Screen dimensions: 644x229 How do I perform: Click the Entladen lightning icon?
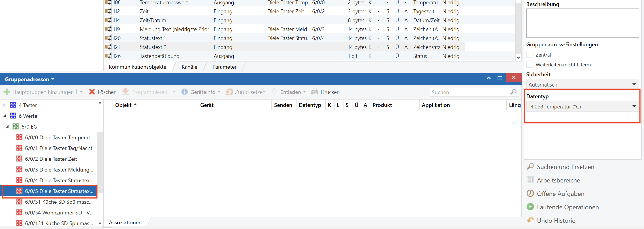click(274, 92)
